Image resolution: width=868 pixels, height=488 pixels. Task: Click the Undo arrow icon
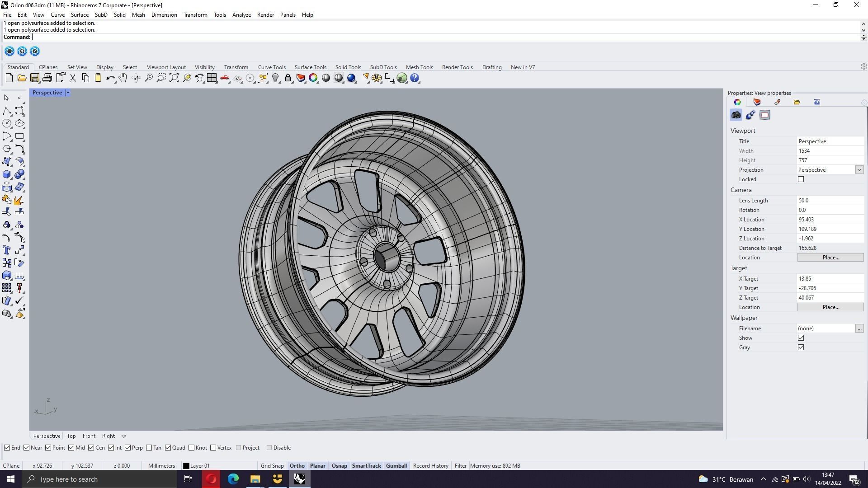pos(110,78)
